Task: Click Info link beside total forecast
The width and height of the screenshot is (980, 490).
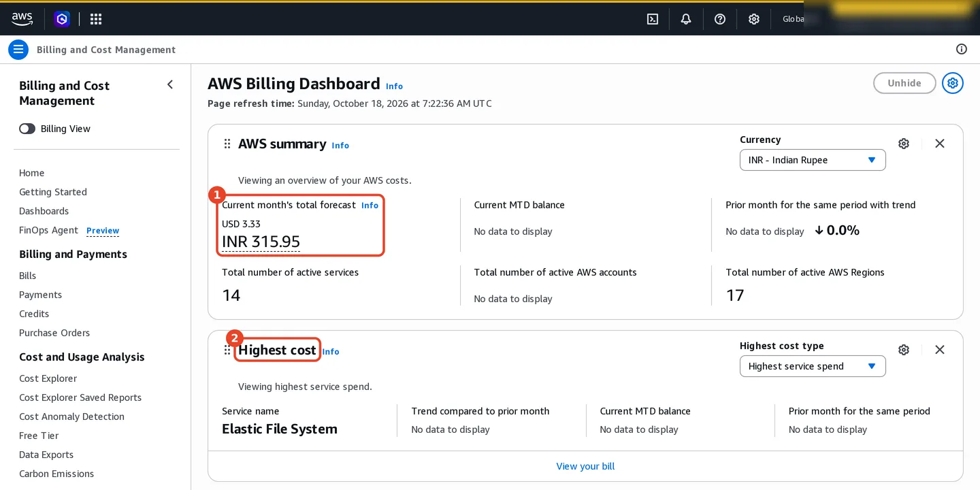Action: tap(370, 206)
